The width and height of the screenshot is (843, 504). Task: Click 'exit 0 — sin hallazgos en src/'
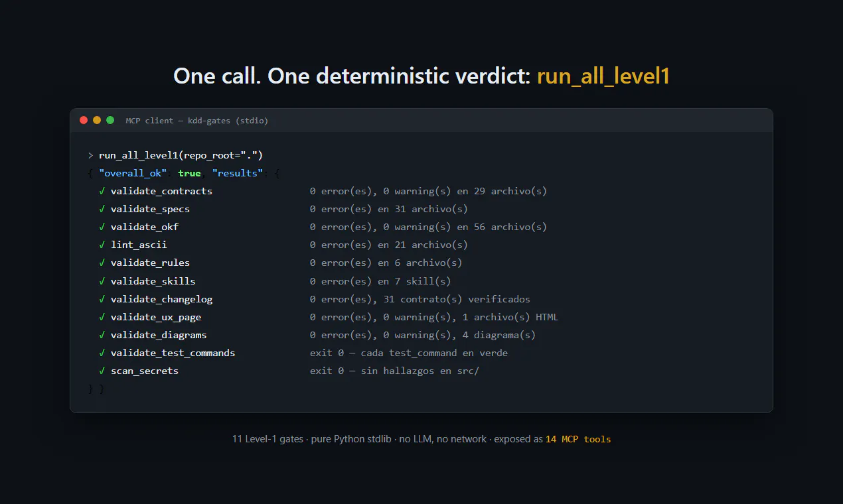394,371
